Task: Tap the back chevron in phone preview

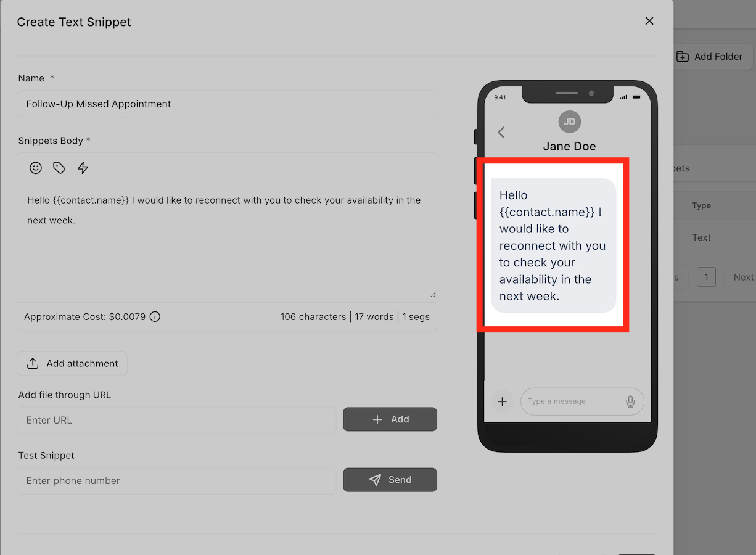Action: [501, 132]
